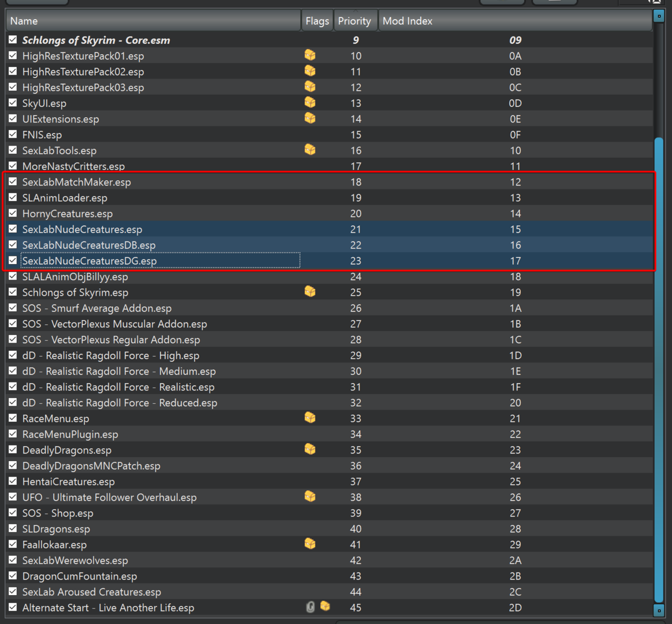
Task: Uncheck the Faallokaar.esp checkbox
Action: pyautogui.click(x=13, y=544)
